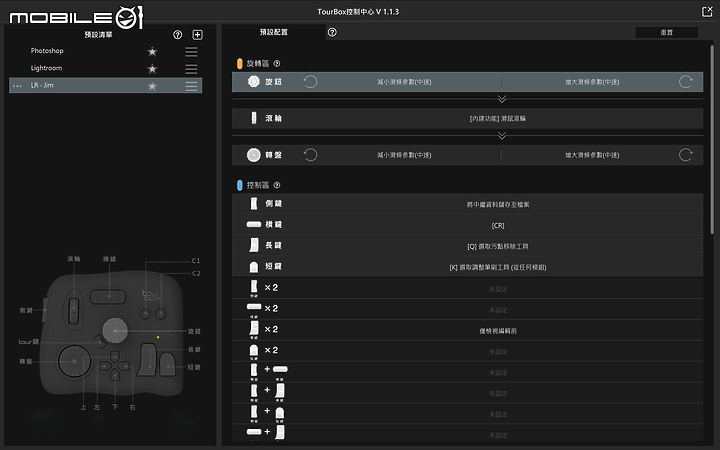Click the 重置 reset button
The width and height of the screenshot is (720, 450).
(666, 33)
